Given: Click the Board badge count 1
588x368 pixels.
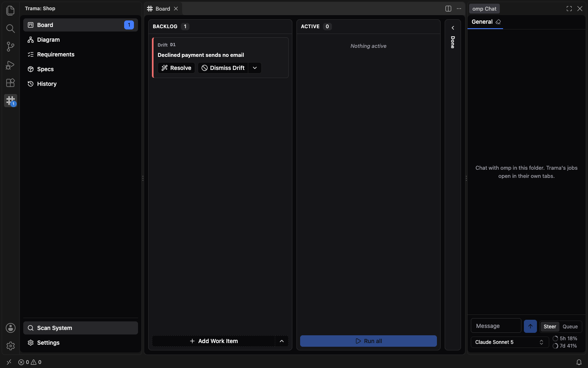Looking at the screenshot, I should (129, 25).
